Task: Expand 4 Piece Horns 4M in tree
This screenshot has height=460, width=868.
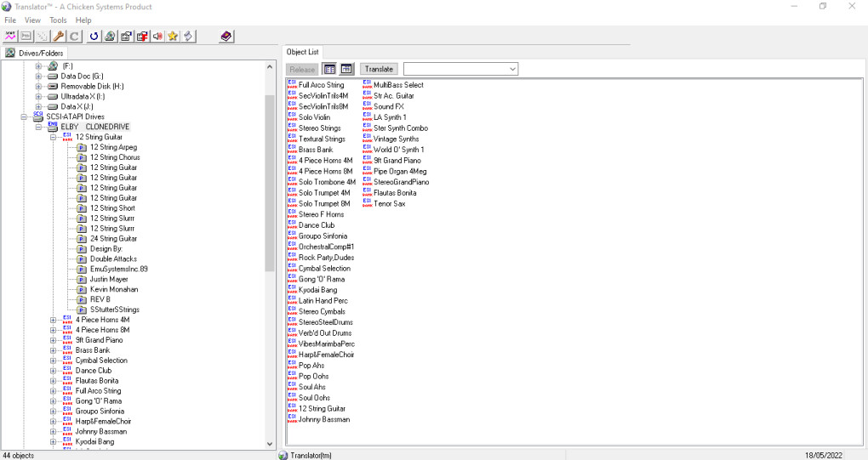Action: point(53,320)
